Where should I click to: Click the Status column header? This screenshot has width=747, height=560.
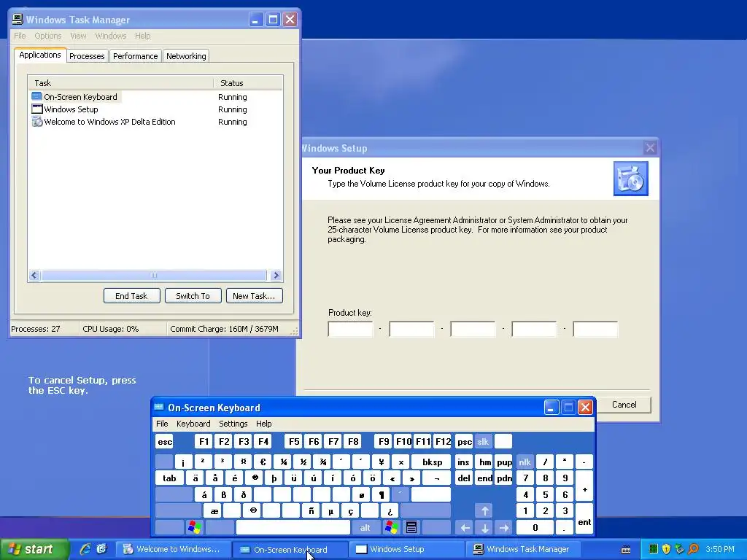(248, 83)
